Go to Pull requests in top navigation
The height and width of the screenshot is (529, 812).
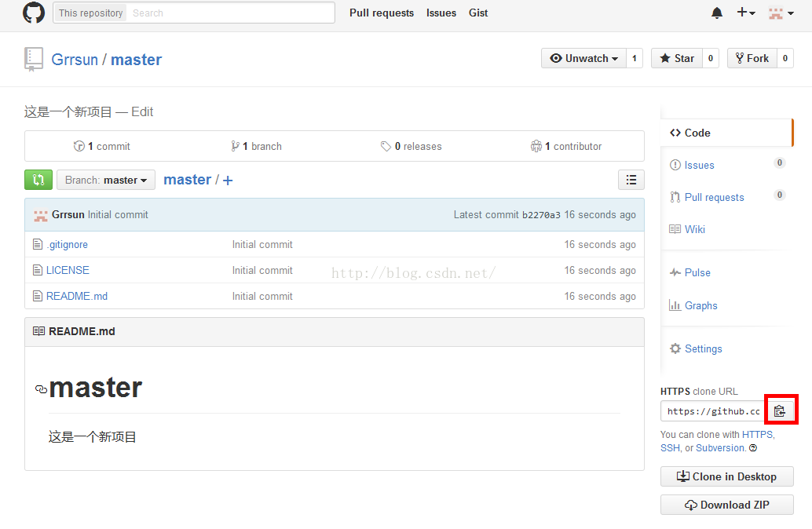point(382,13)
